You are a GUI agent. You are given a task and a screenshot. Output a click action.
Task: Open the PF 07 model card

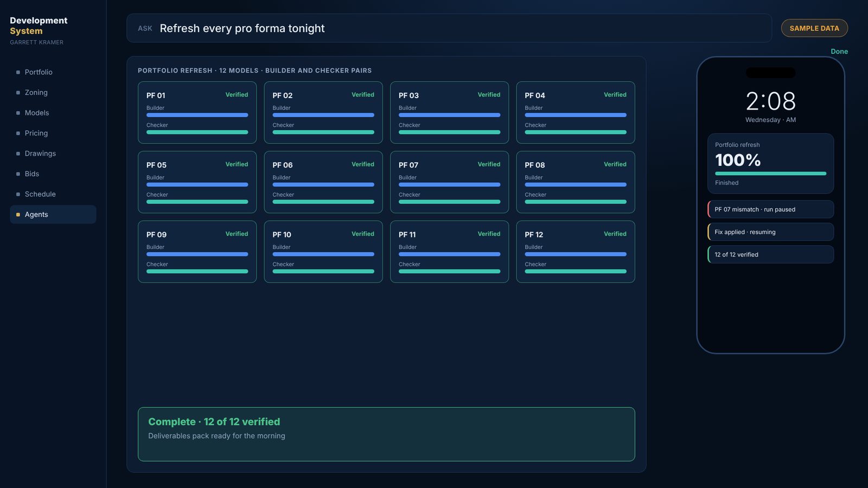coord(449,182)
